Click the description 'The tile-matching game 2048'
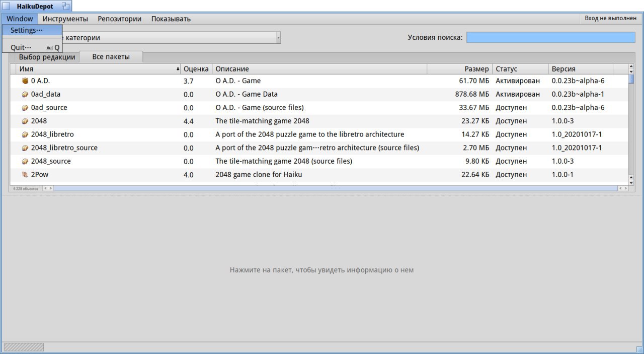 coord(262,121)
